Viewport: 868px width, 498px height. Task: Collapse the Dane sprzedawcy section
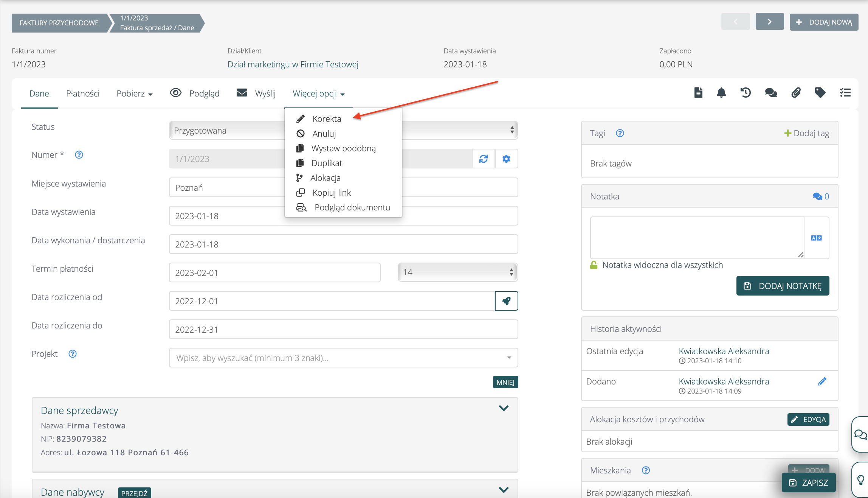tap(504, 408)
